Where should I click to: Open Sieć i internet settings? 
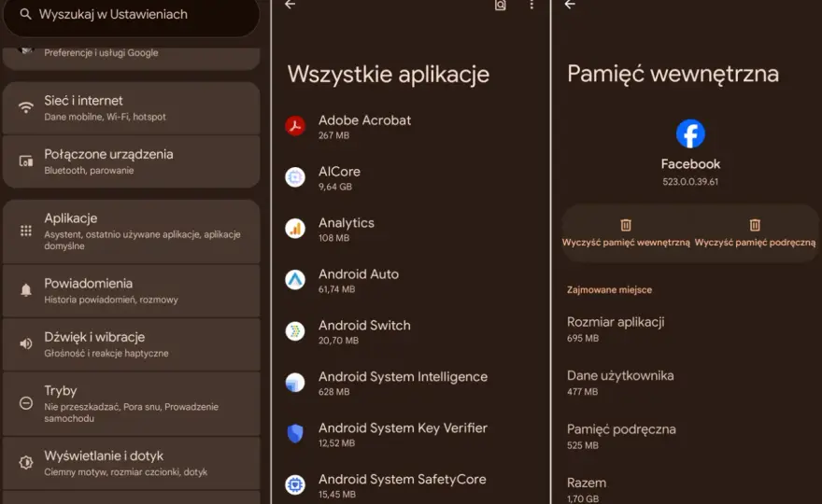[x=131, y=108]
